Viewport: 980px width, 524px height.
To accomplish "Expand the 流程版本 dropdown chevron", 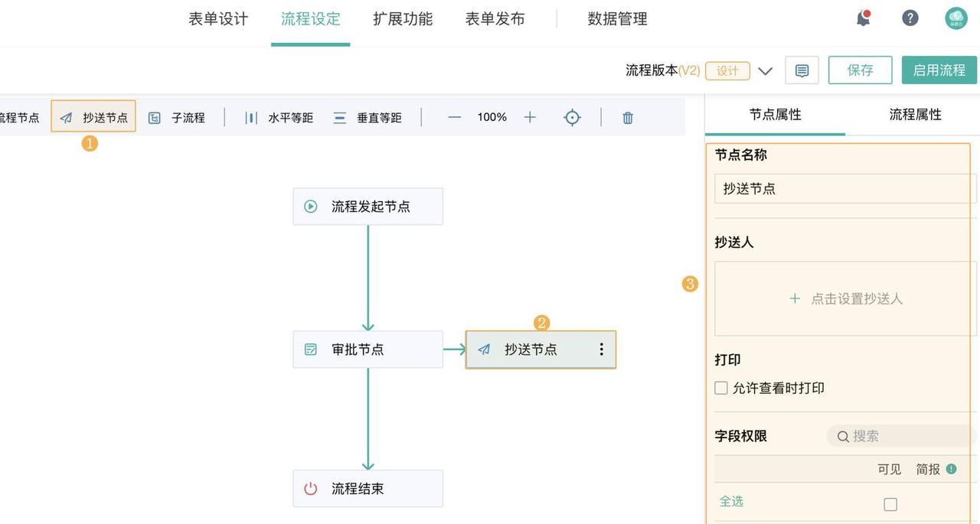I will pyautogui.click(x=765, y=71).
